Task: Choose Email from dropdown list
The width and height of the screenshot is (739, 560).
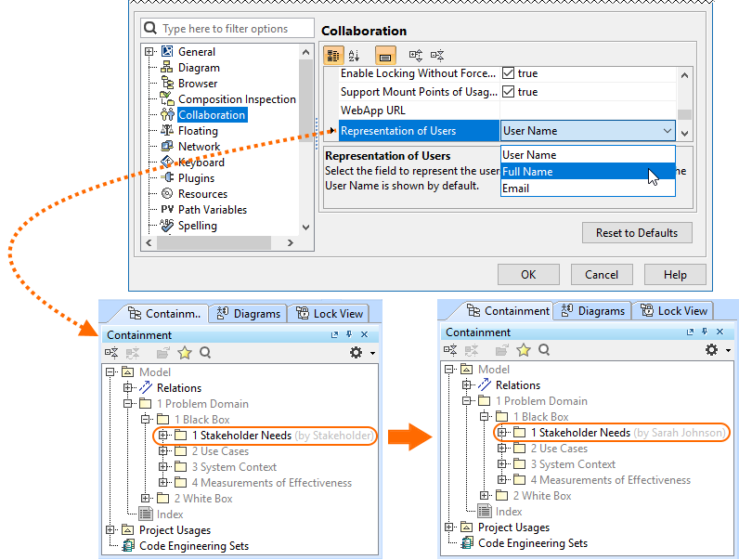Action: click(588, 189)
